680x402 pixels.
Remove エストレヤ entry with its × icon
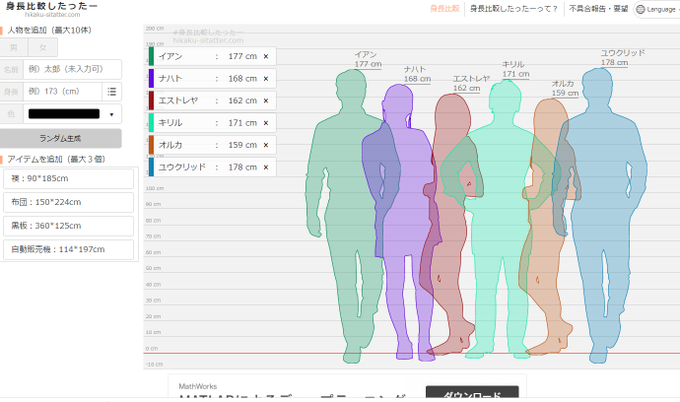(266, 101)
